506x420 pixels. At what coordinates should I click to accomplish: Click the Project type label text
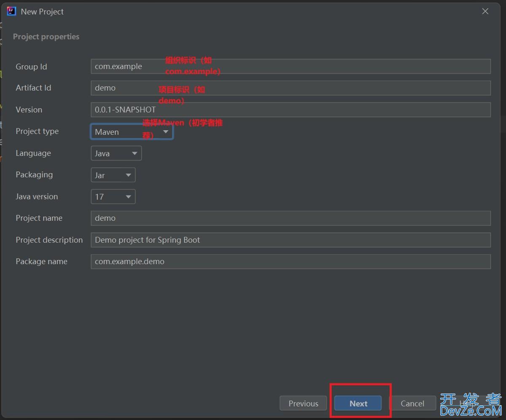pyautogui.click(x=37, y=131)
